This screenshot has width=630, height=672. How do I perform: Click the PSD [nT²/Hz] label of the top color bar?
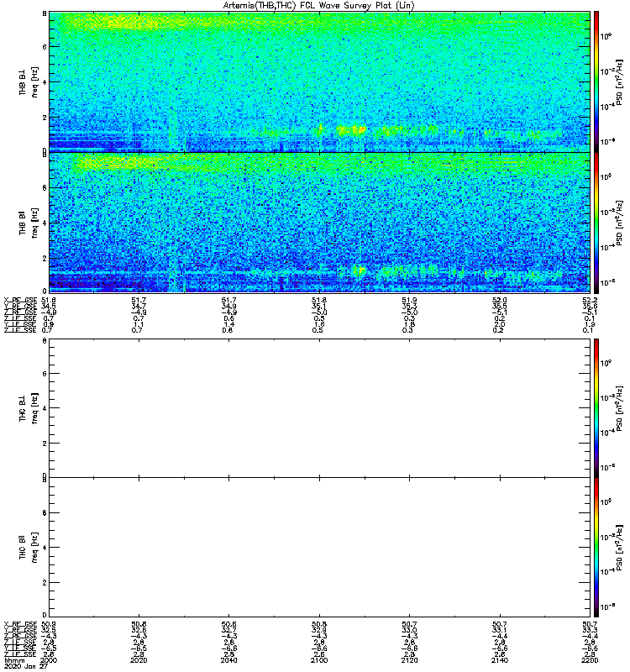[x=619, y=82]
